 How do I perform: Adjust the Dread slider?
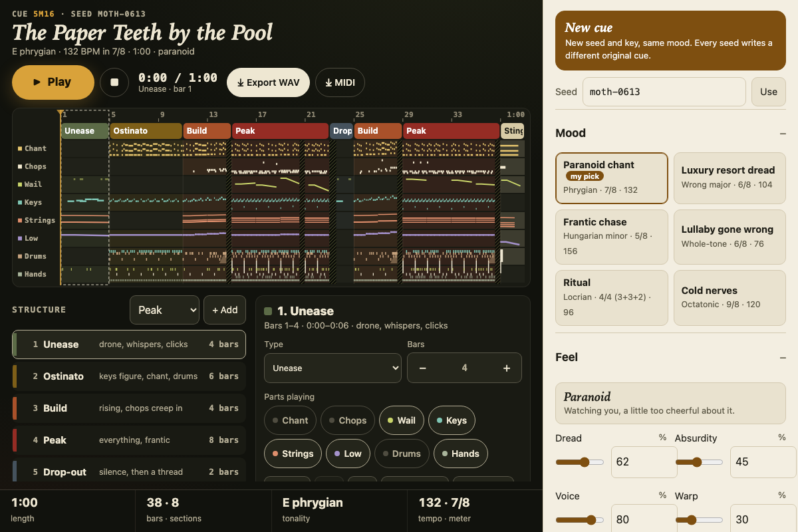[580, 462]
